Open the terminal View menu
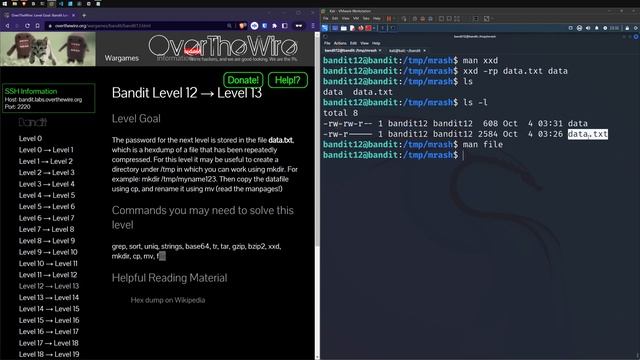The height and width of the screenshot is (360, 640). (x=364, y=43)
